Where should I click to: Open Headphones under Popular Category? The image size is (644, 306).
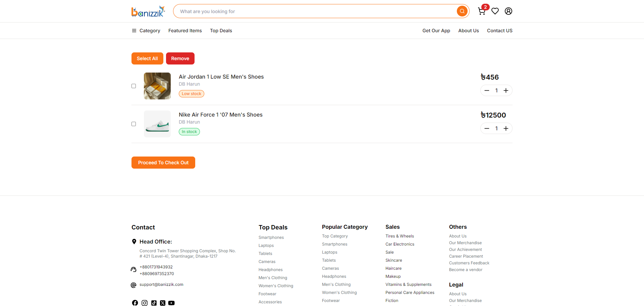(x=334, y=276)
